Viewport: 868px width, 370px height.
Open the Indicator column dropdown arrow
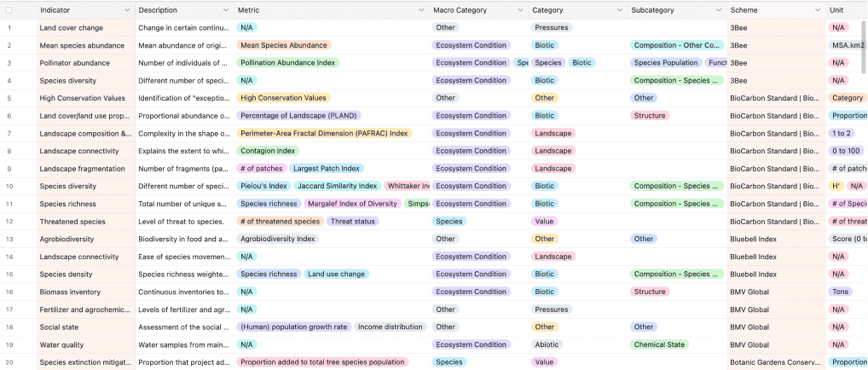[x=127, y=10]
